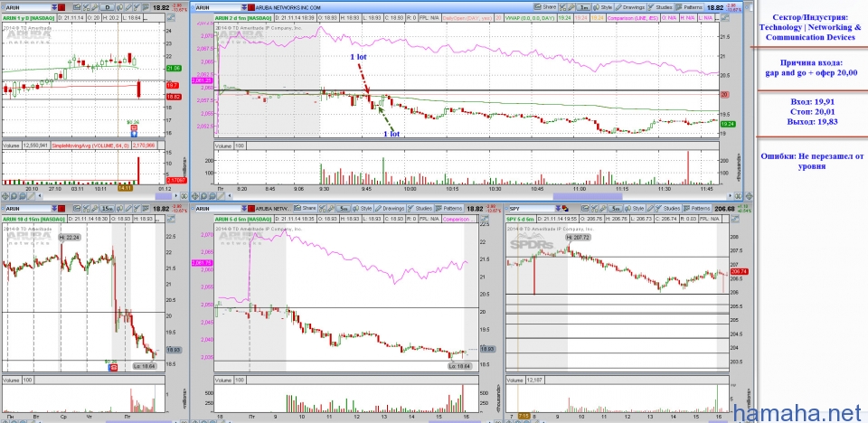Click red link-color square in daily ARUN chart
868x423 pixels.
point(61,7)
